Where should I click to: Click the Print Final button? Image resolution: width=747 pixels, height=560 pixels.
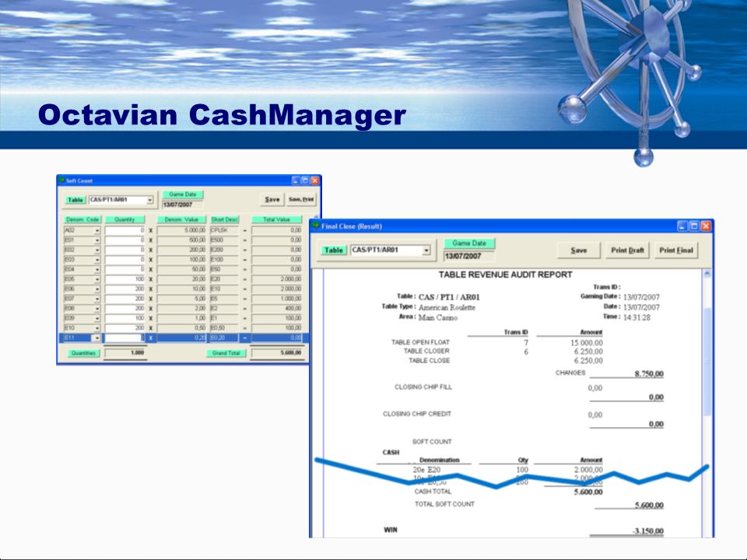(676, 250)
